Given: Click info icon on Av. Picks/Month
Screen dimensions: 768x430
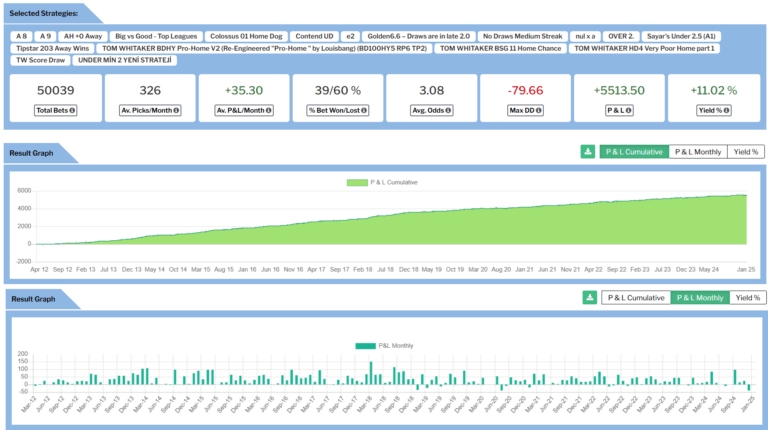Looking at the screenshot, I should [176, 110].
